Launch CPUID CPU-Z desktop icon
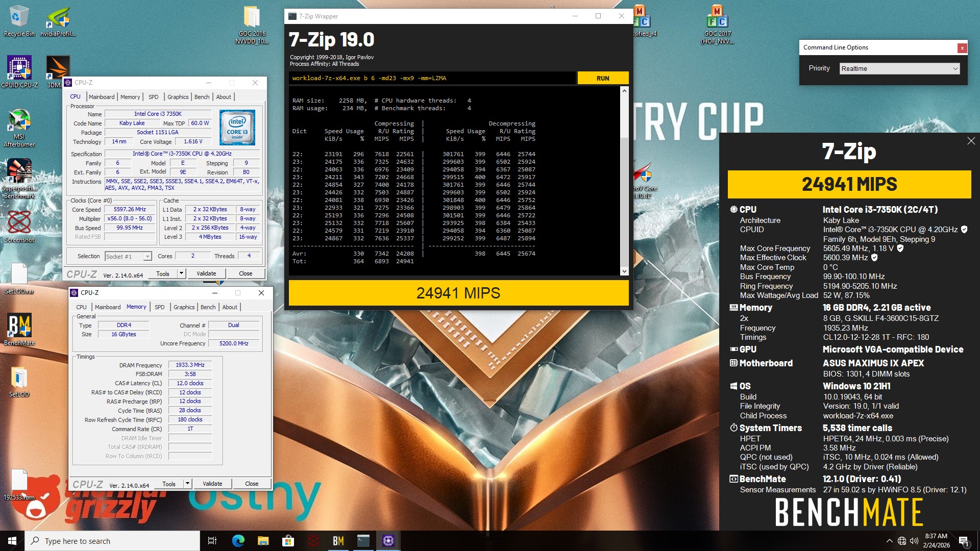This screenshot has width=980, height=551. pyautogui.click(x=19, y=71)
